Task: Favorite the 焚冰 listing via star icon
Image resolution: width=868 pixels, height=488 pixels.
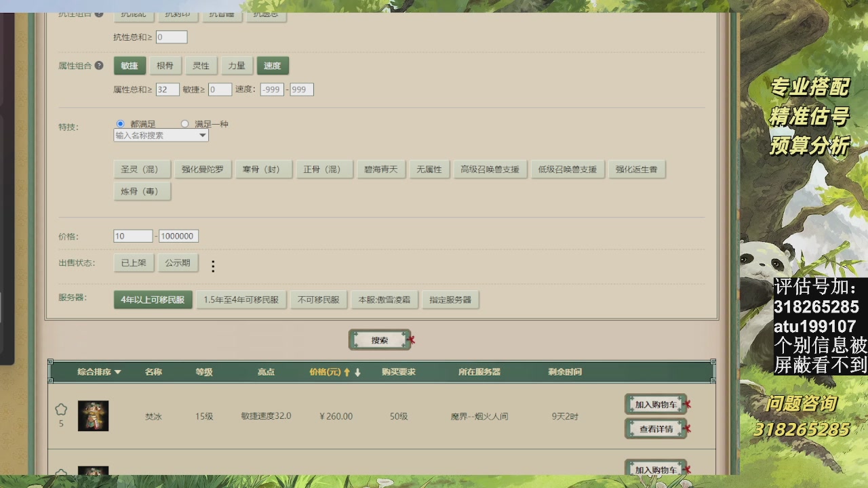Action: 61,409
